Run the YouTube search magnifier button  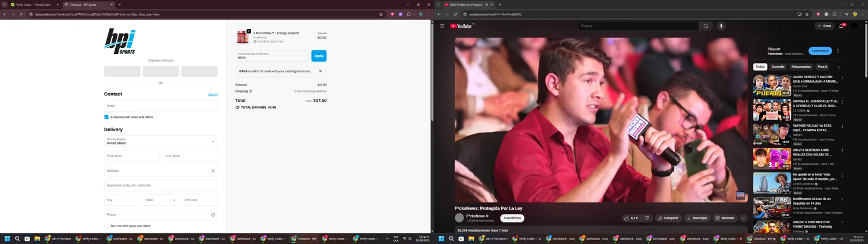pos(705,26)
